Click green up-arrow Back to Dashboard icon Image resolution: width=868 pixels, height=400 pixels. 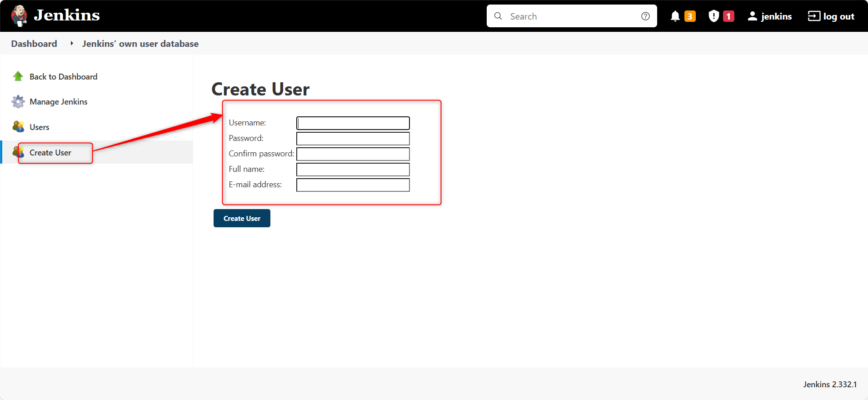coord(18,76)
